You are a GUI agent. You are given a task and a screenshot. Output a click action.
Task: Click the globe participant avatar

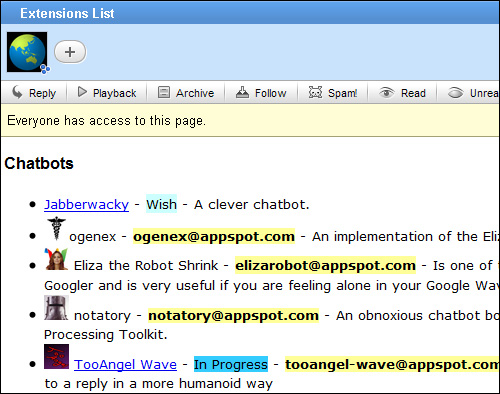pos(27,52)
